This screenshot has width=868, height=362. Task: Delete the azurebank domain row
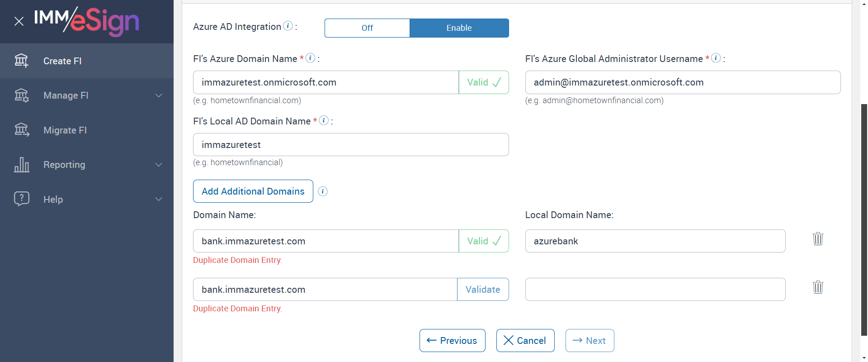pos(818,239)
